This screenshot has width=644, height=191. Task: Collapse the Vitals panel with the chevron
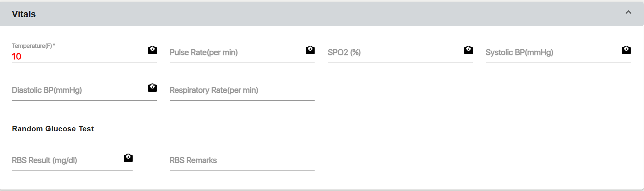[629, 12]
